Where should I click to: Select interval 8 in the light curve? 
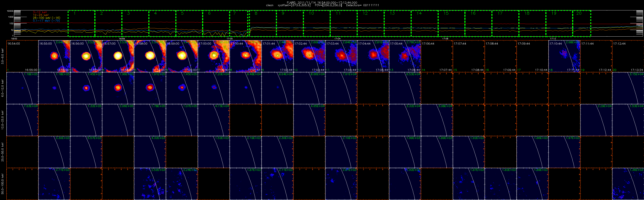[x=263, y=24]
